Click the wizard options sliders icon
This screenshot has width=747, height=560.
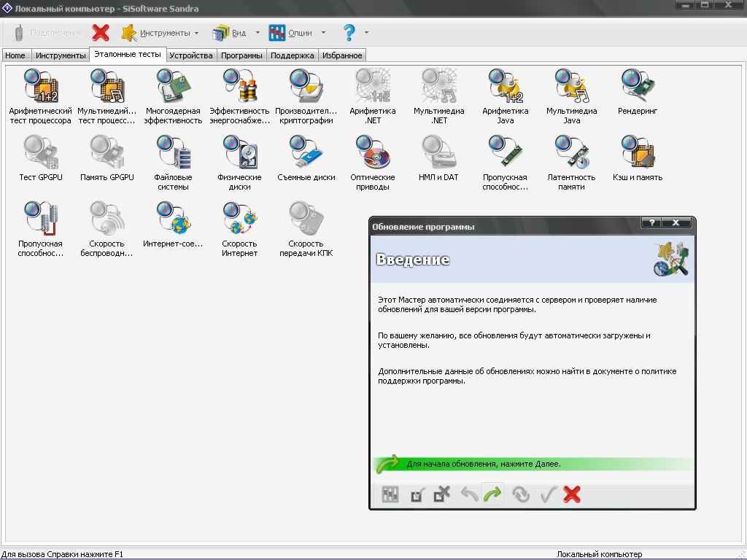pyautogui.click(x=390, y=495)
